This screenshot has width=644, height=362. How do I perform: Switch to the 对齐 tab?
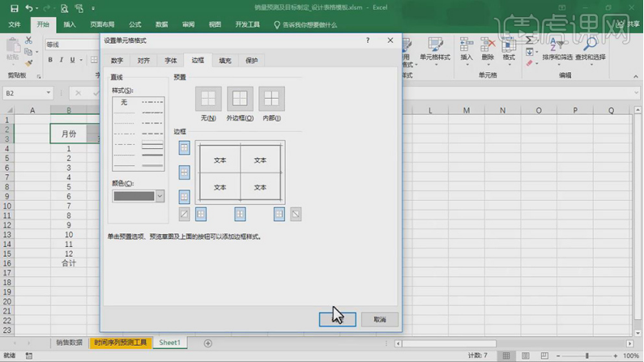click(x=143, y=60)
